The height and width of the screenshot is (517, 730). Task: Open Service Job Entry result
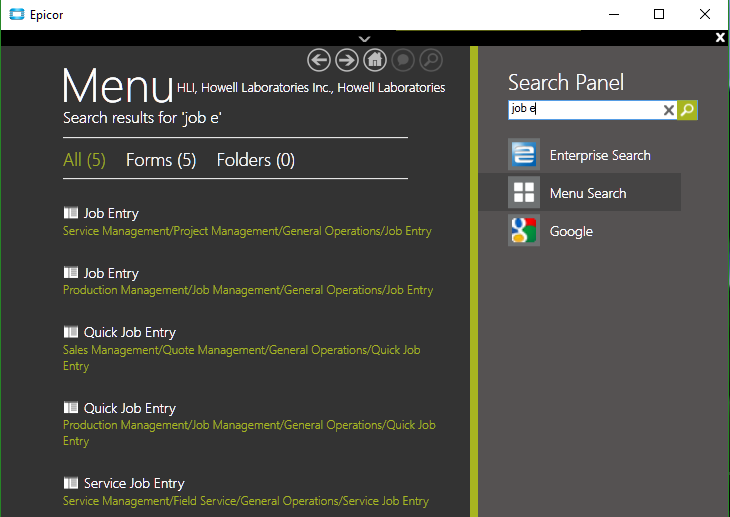click(134, 483)
